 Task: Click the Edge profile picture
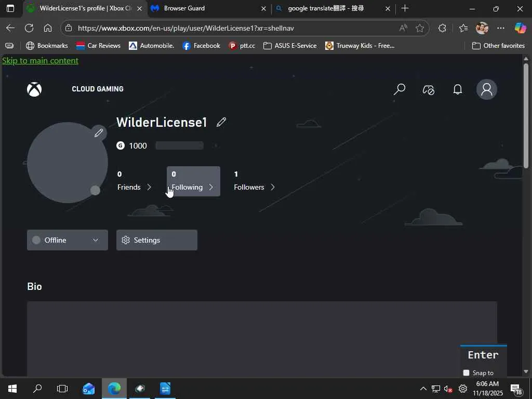point(482,28)
